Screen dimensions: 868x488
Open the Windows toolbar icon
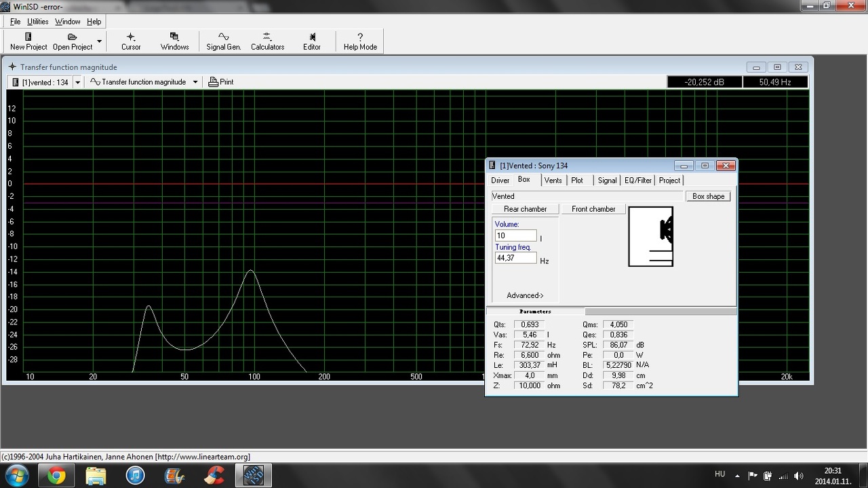tap(174, 41)
